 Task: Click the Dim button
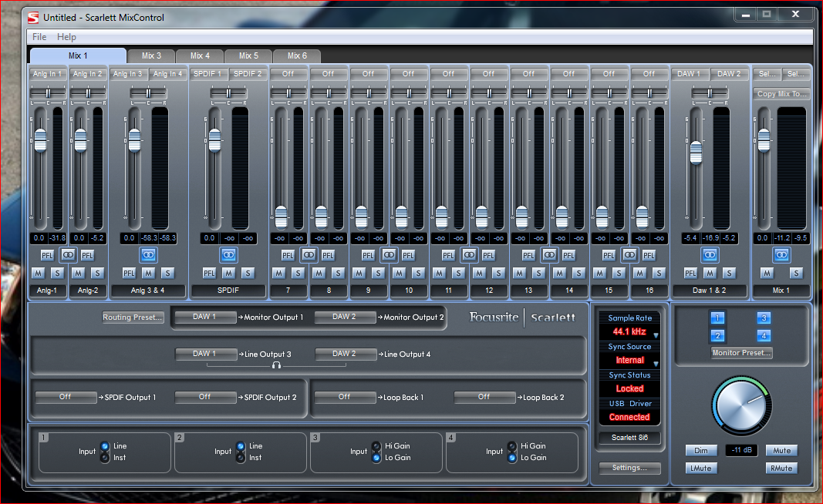701,451
